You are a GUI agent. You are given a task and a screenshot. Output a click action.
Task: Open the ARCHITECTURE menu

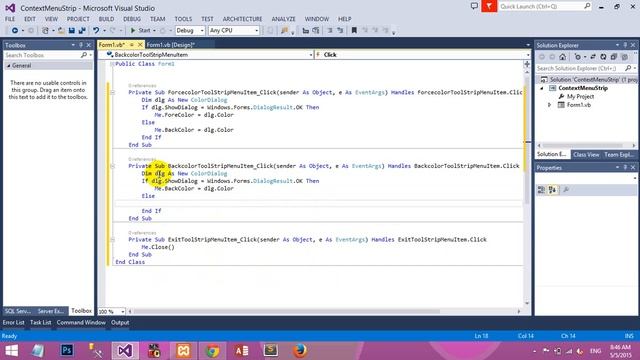tap(242, 19)
